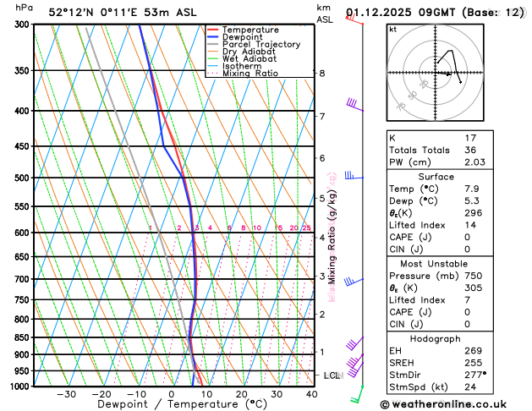Click the red Temperature line swatch in the legend

point(213,30)
